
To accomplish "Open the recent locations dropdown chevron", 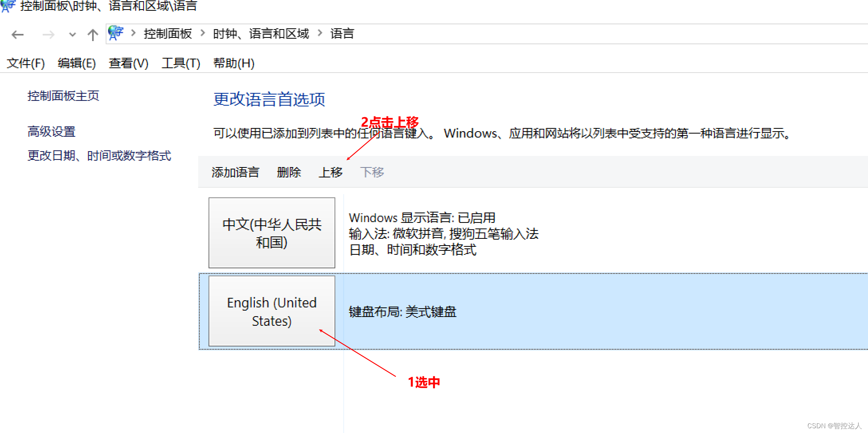I will [x=72, y=35].
